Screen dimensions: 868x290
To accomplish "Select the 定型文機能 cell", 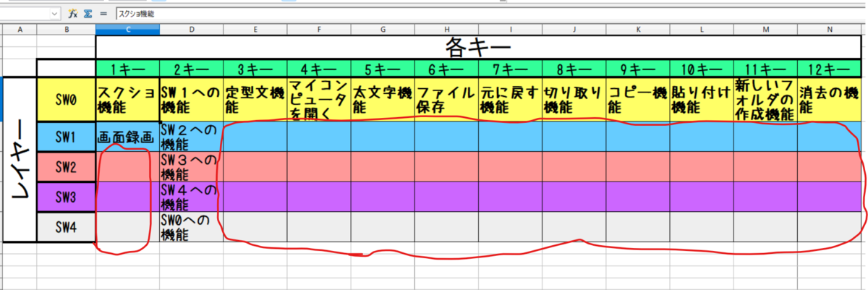I will click(255, 100).
